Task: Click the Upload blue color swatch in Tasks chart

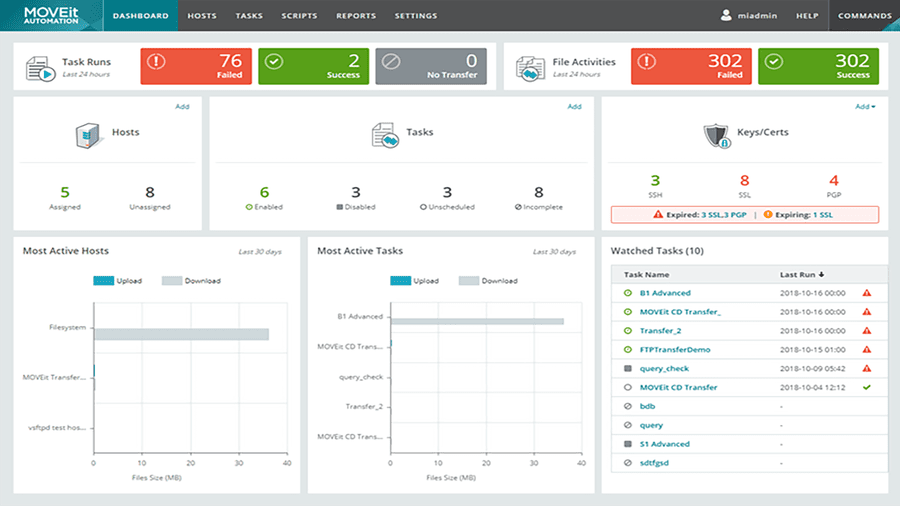Action: pos(400,281)
